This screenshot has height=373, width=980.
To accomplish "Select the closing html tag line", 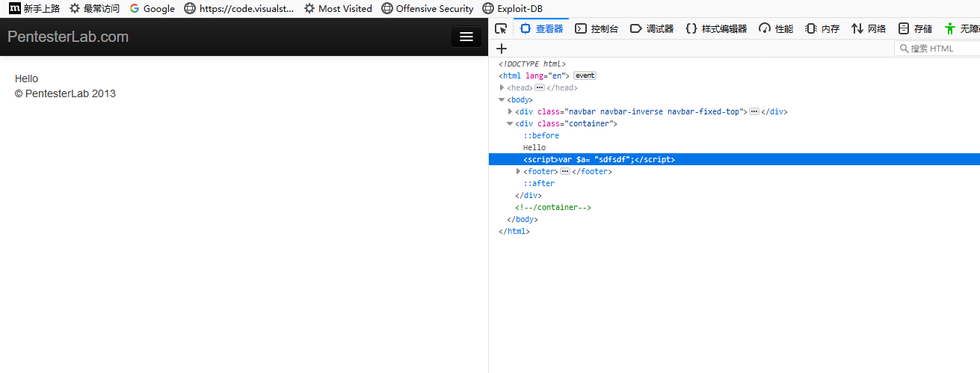I will coord(514,231).
